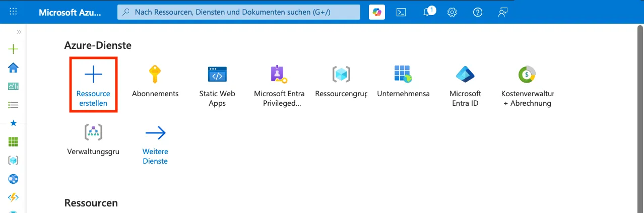The width and height of the screenshot is (644, 213).
Task: Open portal settings gear
Action: (452, 12)
